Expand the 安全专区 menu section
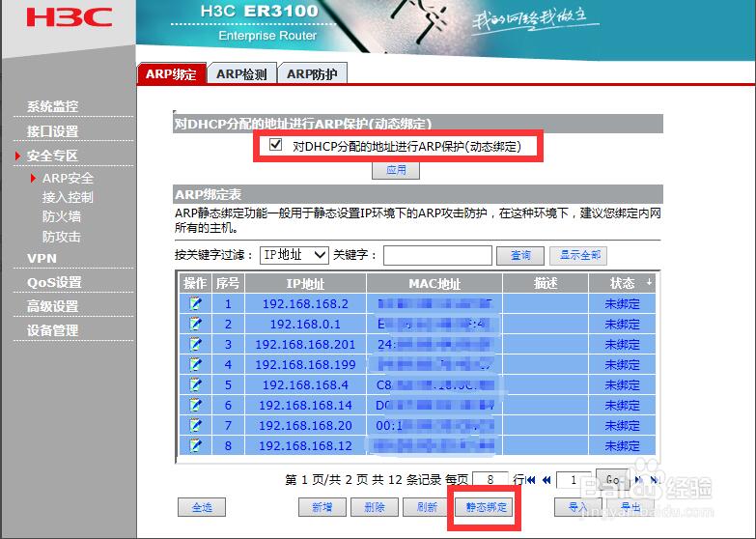This screenshot has width=756, height=539. pos(52,156)
